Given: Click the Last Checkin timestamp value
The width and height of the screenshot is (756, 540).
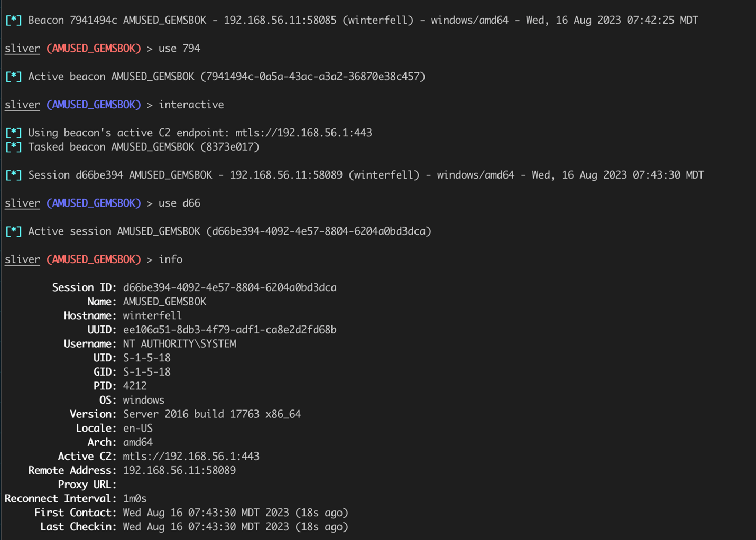Looking at the screenshot, I should (x=235, y=527).
